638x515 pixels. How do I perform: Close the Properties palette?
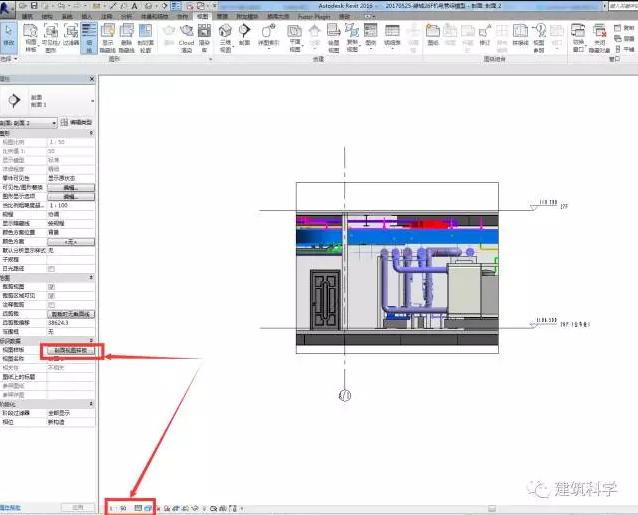(92, 79)
